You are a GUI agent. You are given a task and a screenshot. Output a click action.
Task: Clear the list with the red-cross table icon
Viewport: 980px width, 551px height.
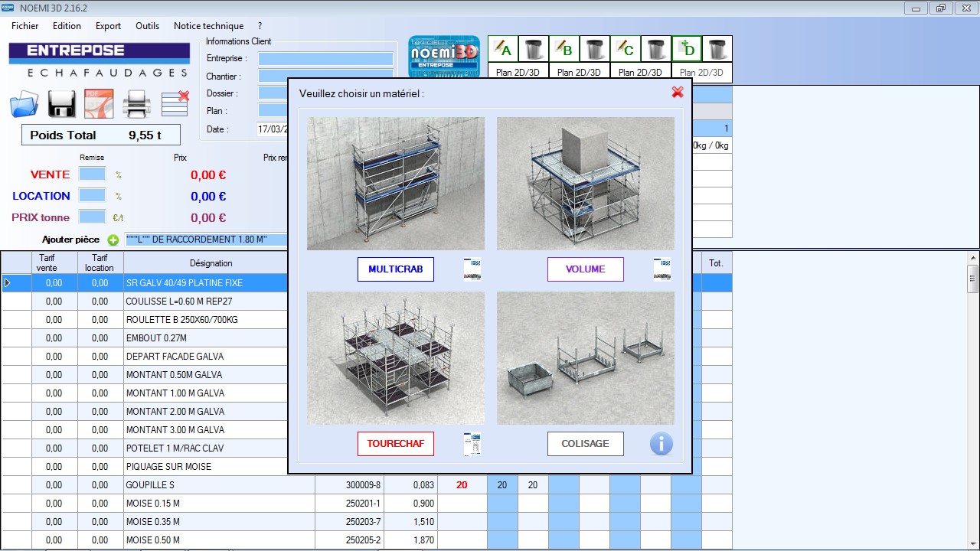coord(175,103)
